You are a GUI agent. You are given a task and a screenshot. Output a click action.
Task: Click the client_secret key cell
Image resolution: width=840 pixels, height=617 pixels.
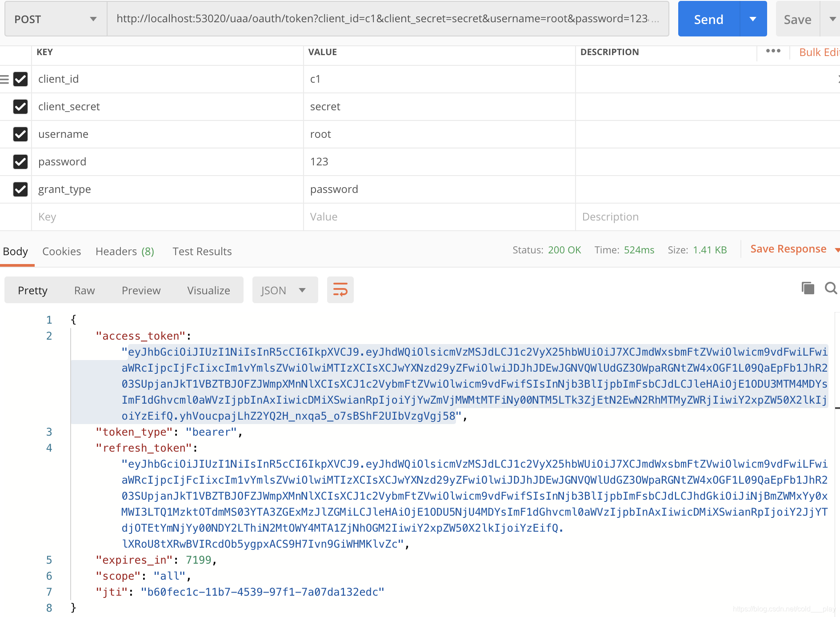[x=168, y=107]
